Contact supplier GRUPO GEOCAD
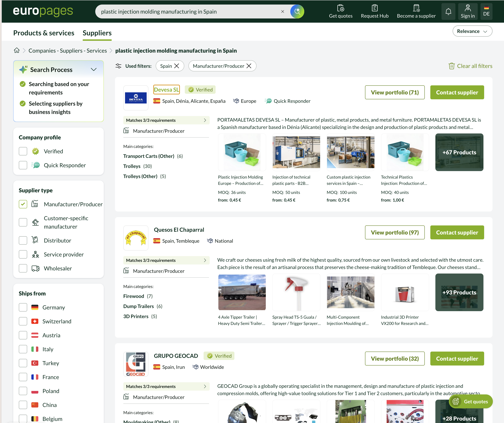504x423 pixels. pos(457,359)
